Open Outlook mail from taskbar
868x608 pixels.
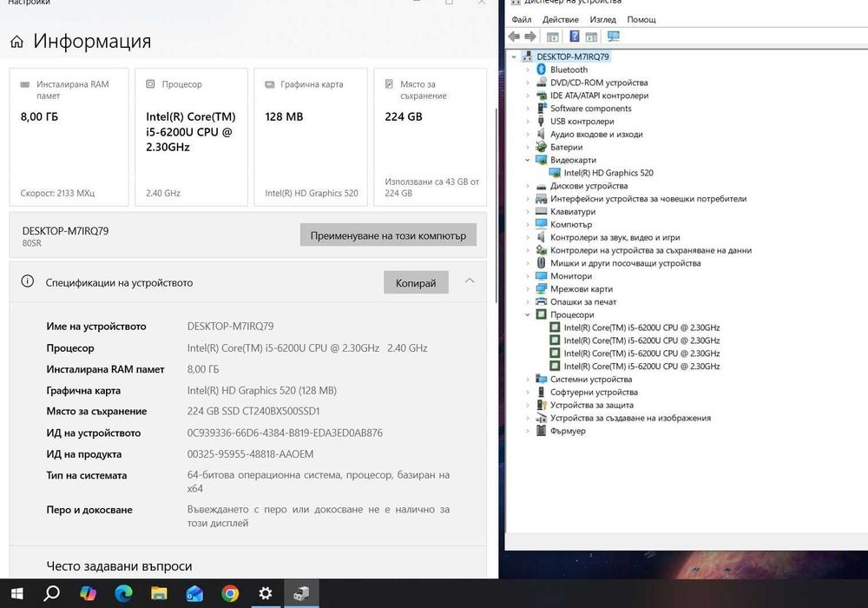(194, 593)
